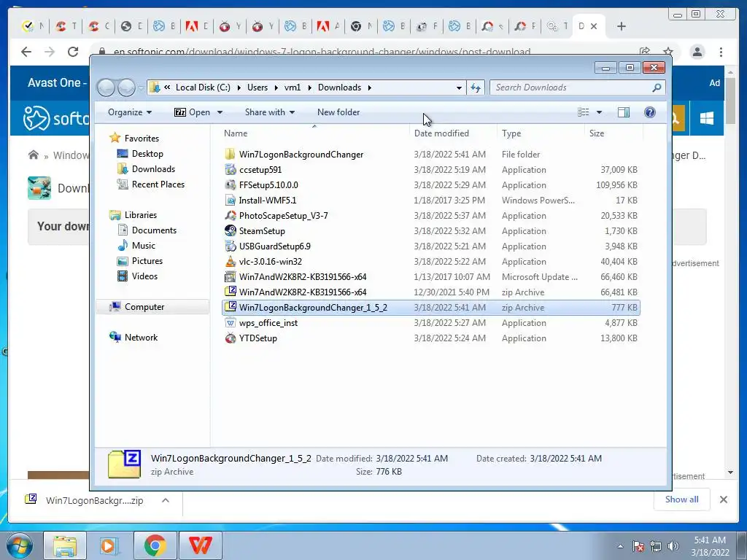747x560 pixels.
Task: Click the Change your view icon
Action: point(583,112)
